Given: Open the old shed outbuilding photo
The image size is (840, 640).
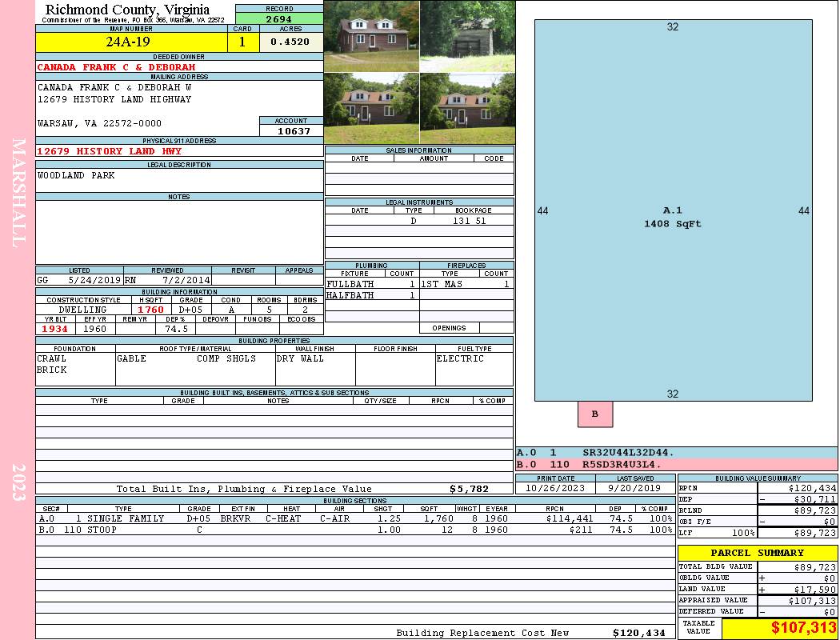Looking at the screenshot, I should tap(466, 36).
